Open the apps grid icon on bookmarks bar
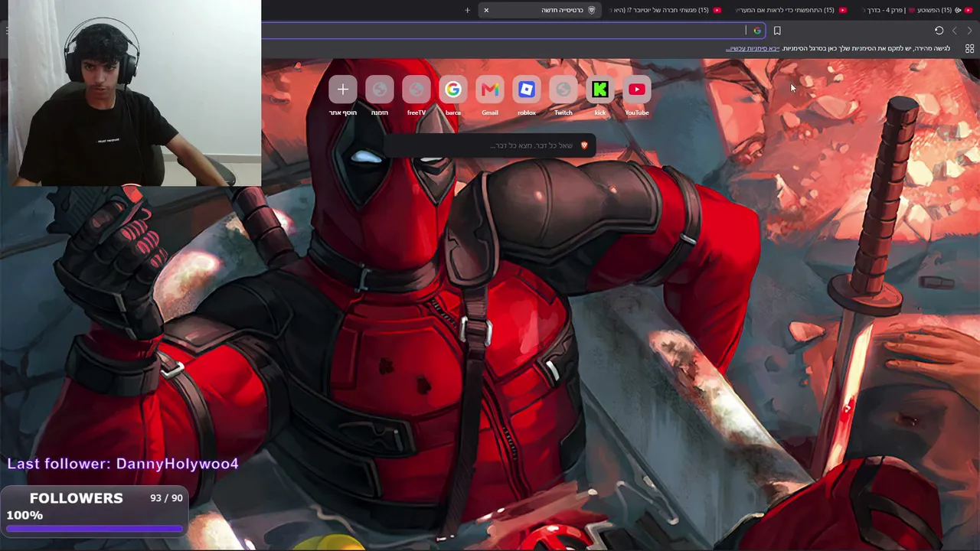Image resolution: width=980 pixels, height=551 pixels. click(969, 48)
